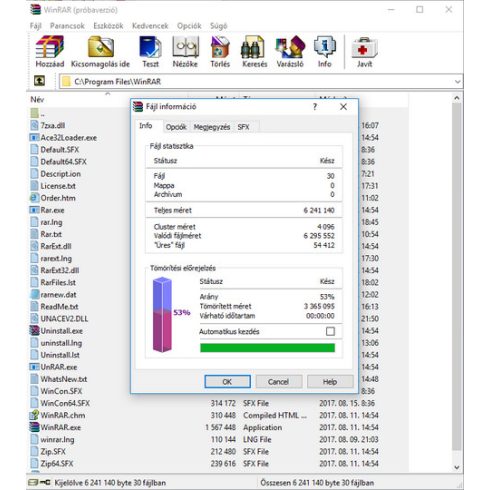Click the parent folder '..' icon
This screenshot has width=490, height=490.
35,113
